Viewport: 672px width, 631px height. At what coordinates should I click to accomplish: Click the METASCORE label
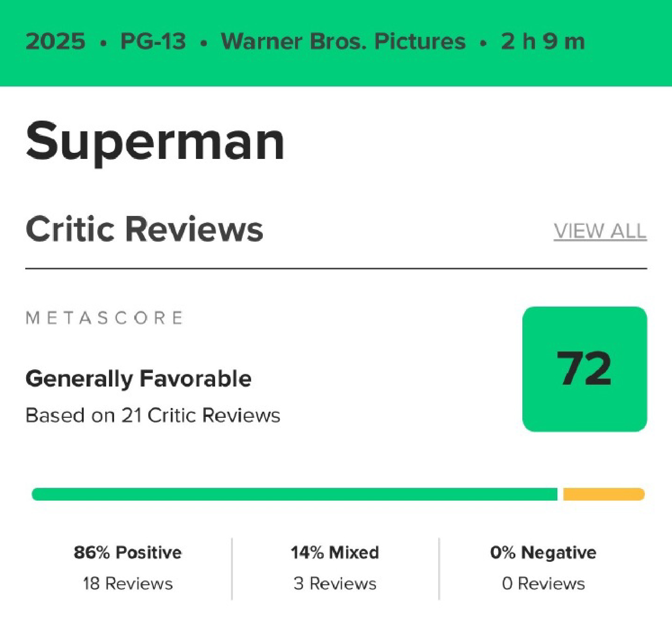point(104,318)
